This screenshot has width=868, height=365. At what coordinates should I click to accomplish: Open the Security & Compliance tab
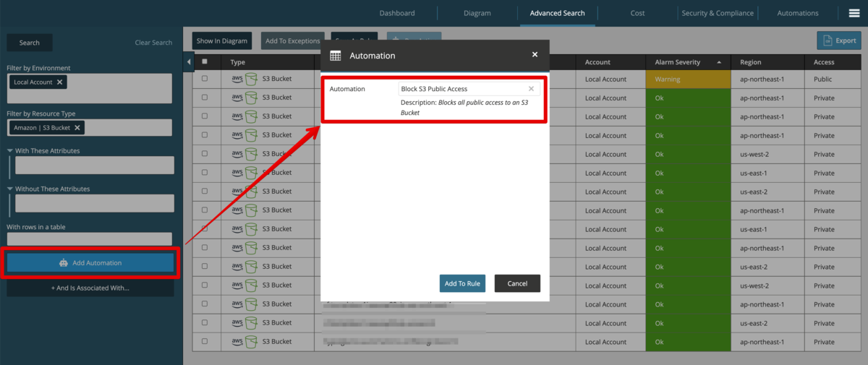(x=718, y=13)
